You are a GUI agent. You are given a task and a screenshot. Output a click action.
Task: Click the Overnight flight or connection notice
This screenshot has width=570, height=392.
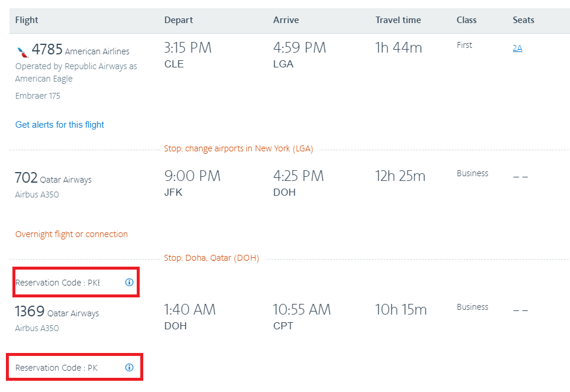coord(71,234)
